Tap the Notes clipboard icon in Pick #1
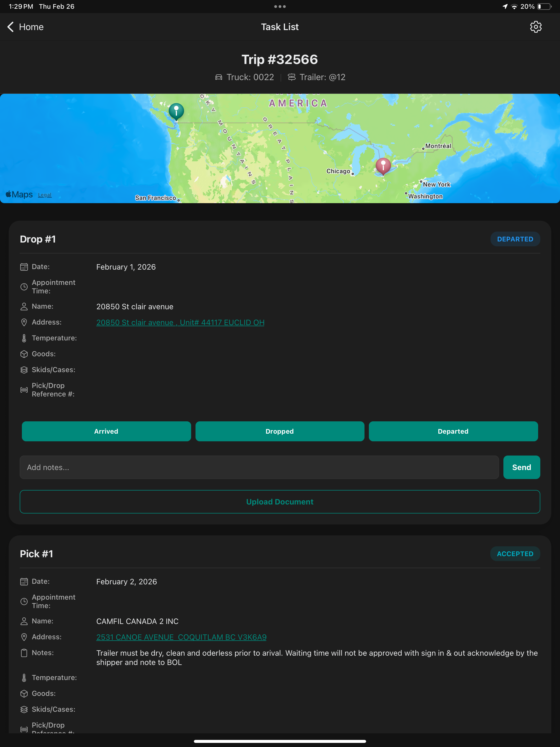 pyautogui.click(x=24, y=653)
